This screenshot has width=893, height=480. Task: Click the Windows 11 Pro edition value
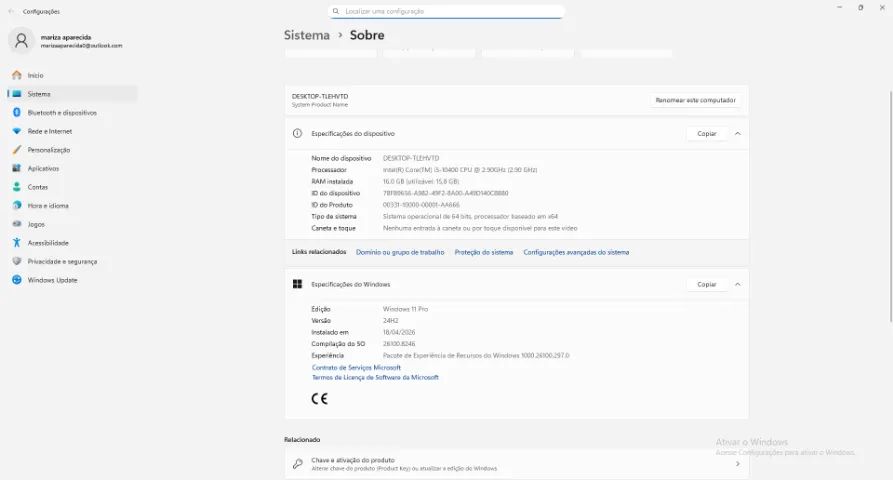[x=405, y=309]
